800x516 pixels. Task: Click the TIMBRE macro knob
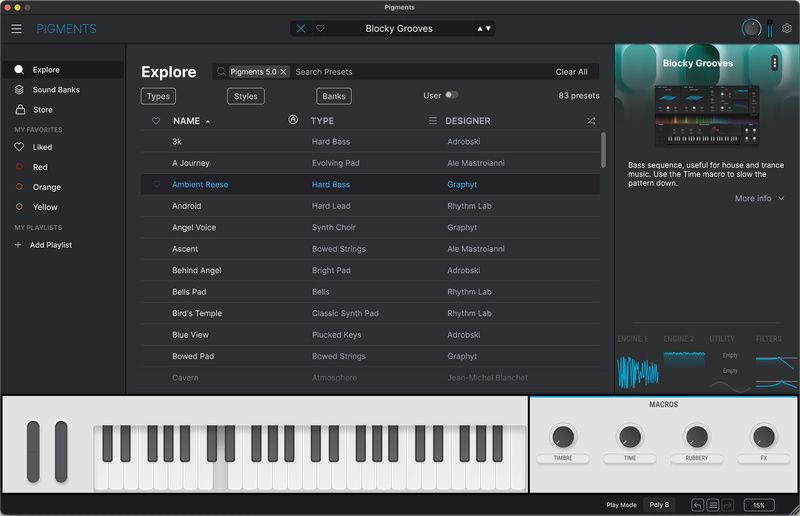(x=563, y=437)
